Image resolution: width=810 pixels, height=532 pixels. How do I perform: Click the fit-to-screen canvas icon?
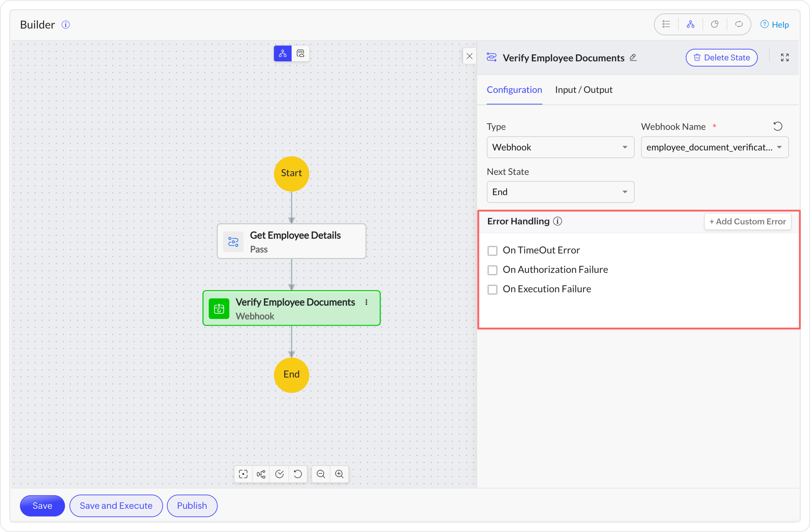(x=243, y=474)
